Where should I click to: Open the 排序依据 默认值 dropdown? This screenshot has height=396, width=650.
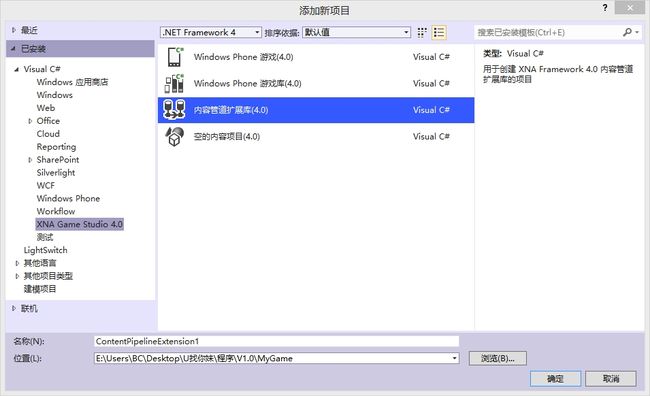pyautogui.click(x=357, y=32)
